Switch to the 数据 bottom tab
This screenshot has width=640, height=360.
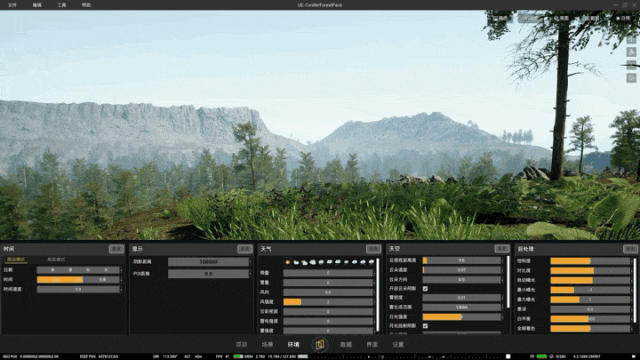346,344
